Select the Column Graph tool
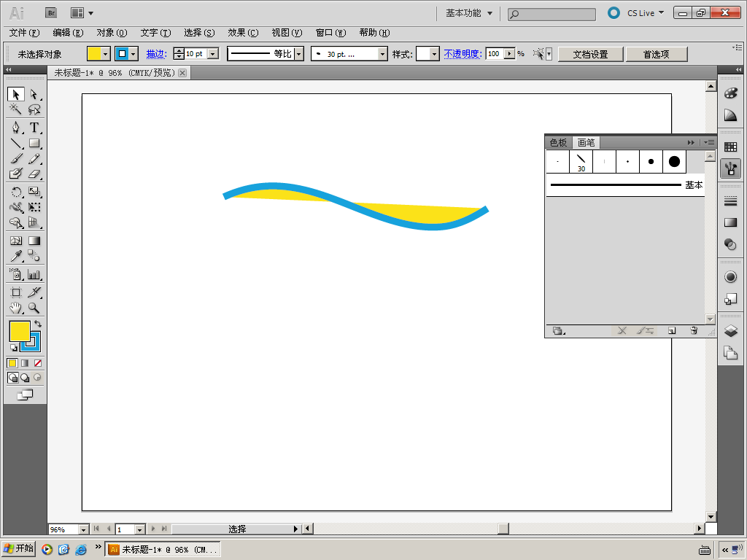This screenshot has width=747, height=560. [34, 274]
